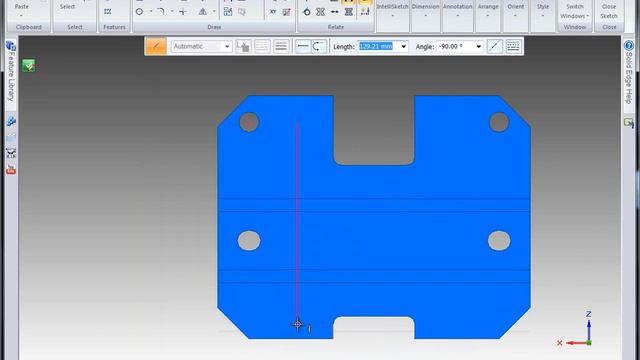Select the Circle drawing tool
This screenshot has height=360, width=640.
pos(140,12)
